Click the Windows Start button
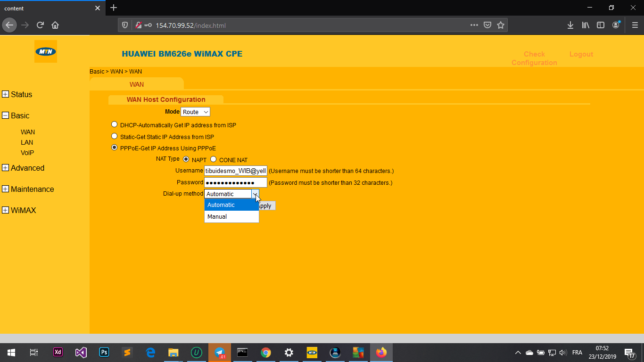 point(11,352)
